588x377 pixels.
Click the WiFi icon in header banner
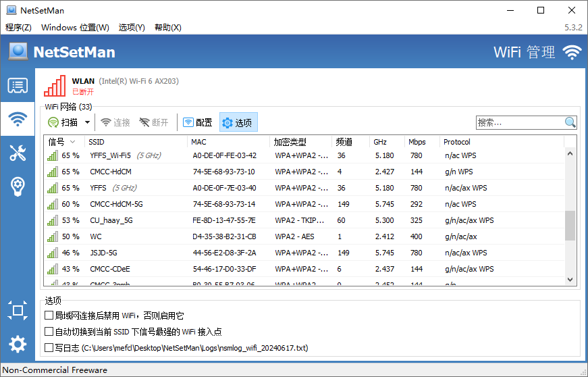[572, 52]
